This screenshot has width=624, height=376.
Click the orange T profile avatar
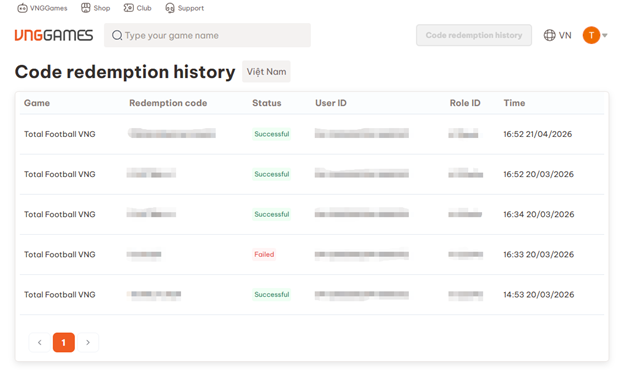click(x=591, y=35)
